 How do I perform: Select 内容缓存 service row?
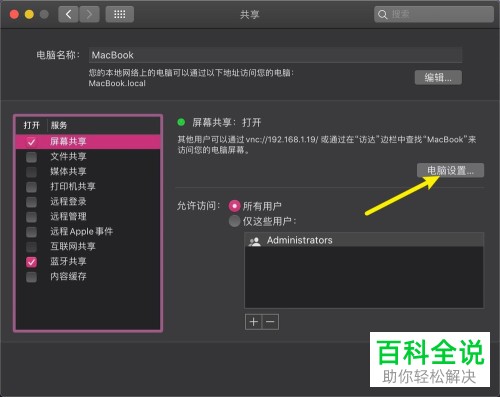coord(88,277)
